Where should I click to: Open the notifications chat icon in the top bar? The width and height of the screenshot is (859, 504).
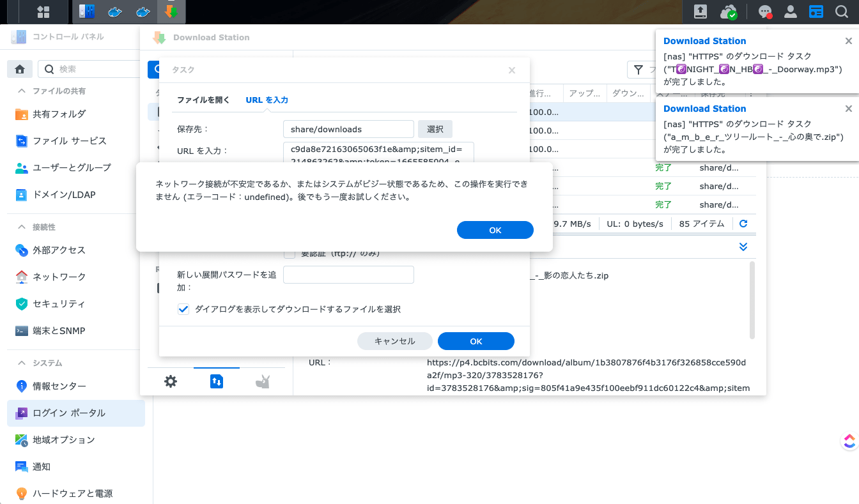(765, 11)
